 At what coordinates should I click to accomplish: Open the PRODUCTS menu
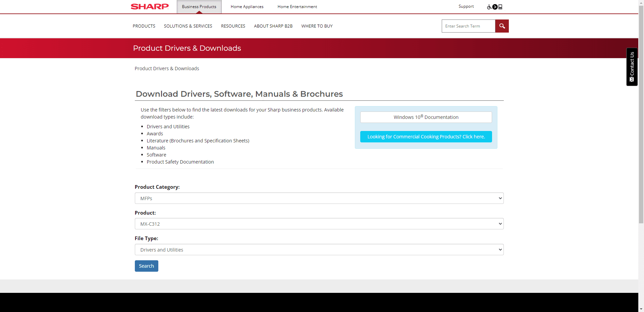144,26
